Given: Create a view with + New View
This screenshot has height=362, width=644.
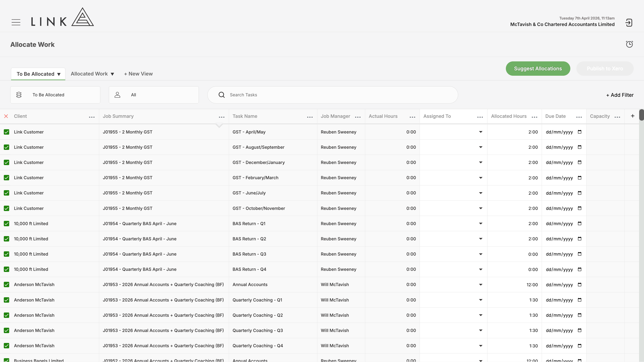Looking at the screenshot, I should [x=138, y=74].
